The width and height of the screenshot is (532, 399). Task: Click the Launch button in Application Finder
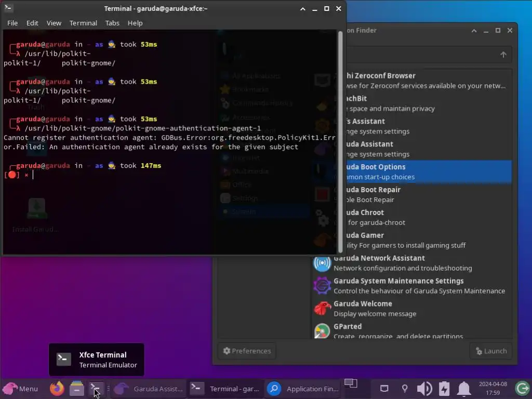[491, 351]
